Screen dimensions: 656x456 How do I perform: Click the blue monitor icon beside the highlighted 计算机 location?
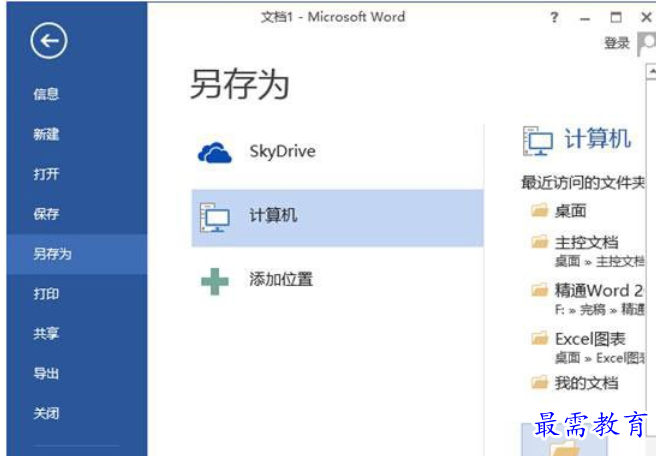click(215, 218)
